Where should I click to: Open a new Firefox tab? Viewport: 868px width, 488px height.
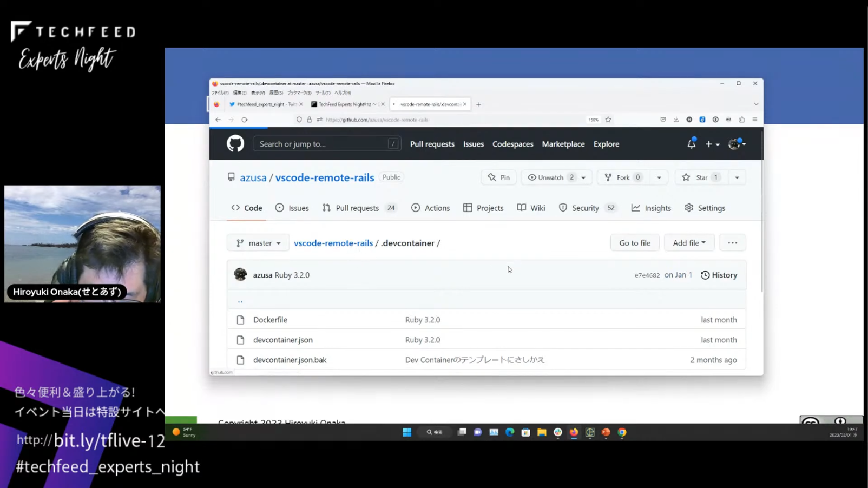478,104
